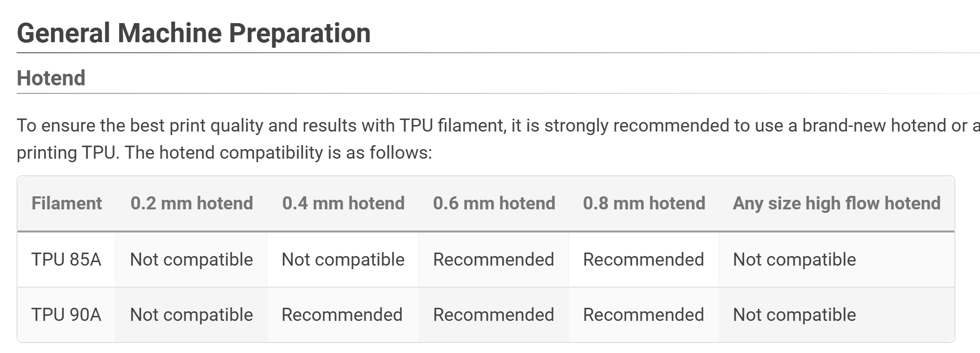
Task: Click the 0.2 mm hotend column header
Action: pyautogui.click(x=192, y=203)
